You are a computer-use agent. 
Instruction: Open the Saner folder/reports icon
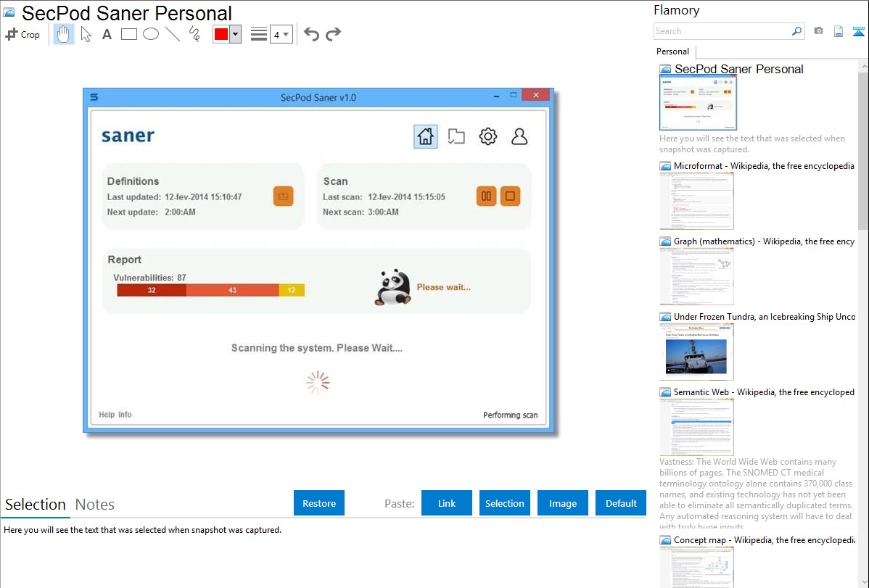(x=456, y=136)
